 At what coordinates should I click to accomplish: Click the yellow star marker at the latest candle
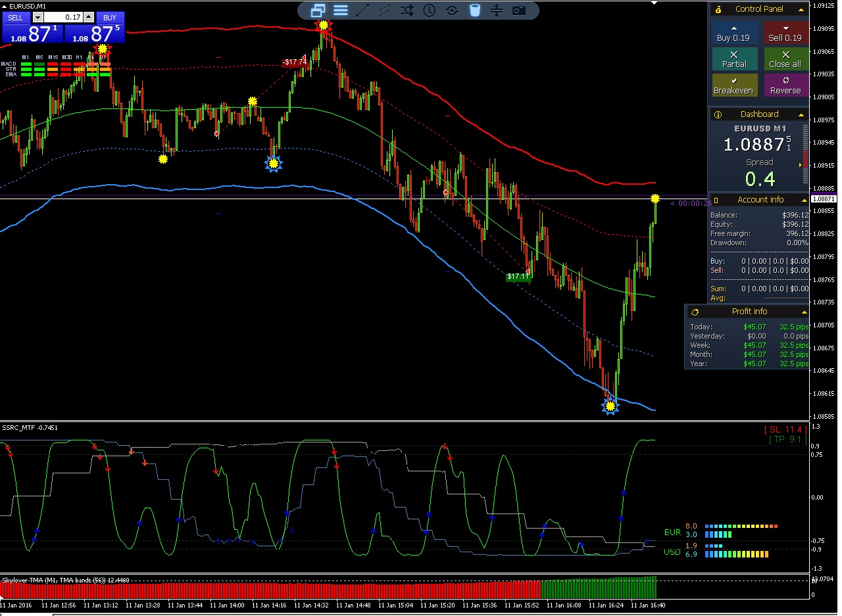click(x=655, y=199)
